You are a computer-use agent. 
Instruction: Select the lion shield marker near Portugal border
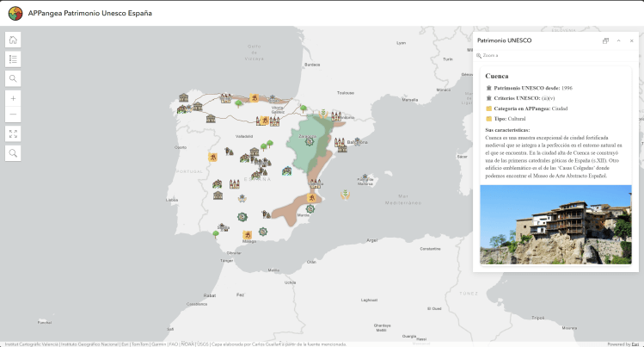[212, 157]
